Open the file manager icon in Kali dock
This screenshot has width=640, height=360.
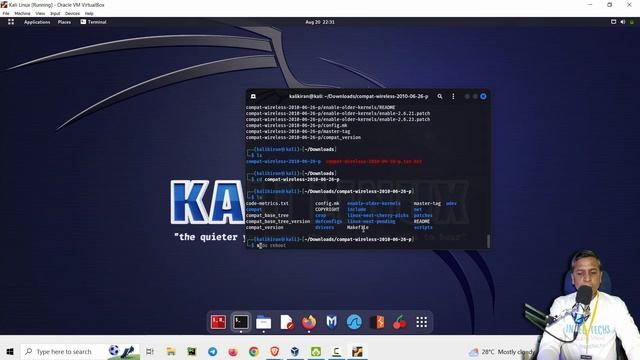[x=263, y=322]
